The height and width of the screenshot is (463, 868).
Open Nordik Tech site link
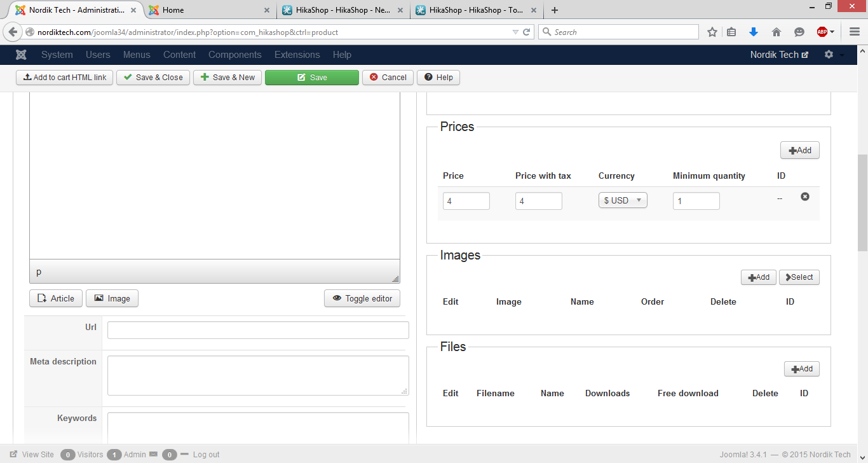[x=780, y=55]
